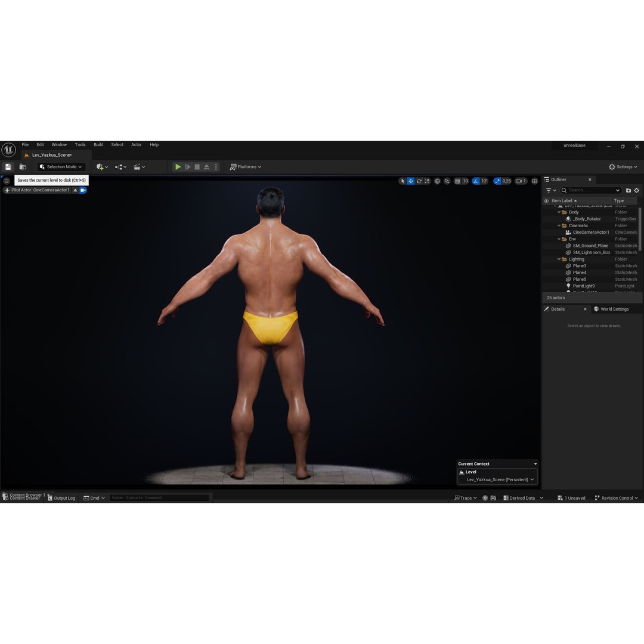Click the Outliner search field
Screen dimensions: 644x644
590,190
